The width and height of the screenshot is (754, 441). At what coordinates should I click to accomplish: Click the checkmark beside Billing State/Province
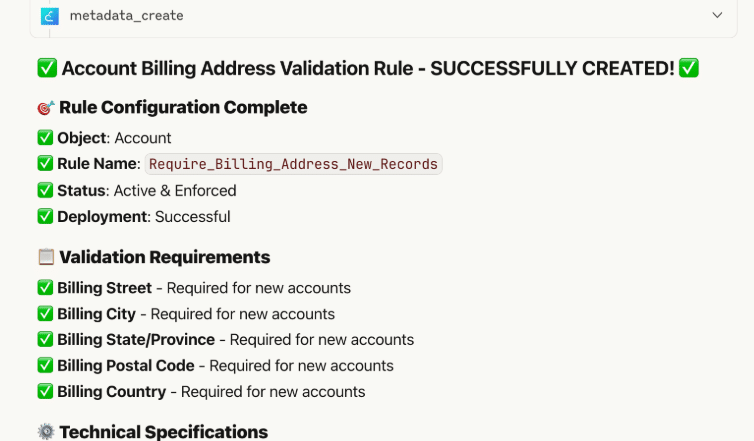pyautogui.click(x=45, y=340)
